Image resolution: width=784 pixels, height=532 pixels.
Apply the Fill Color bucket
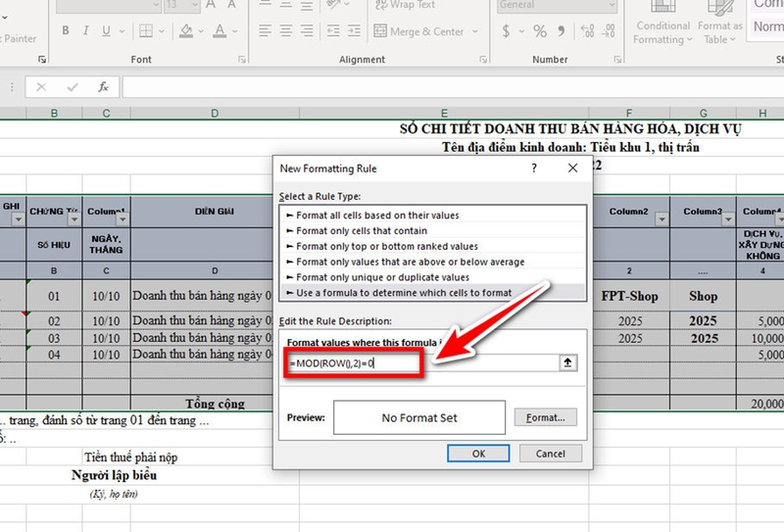pos(186,31)
